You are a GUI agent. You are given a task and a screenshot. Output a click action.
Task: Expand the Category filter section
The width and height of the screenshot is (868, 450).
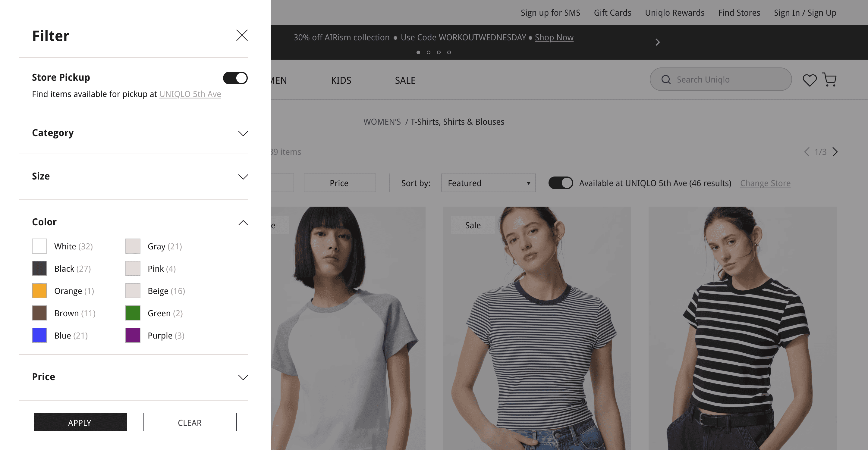point(243,133)
